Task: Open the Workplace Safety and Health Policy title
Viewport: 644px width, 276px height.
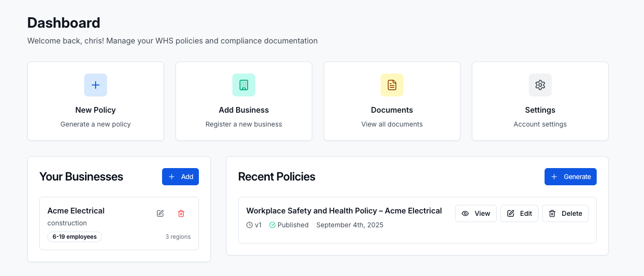Action: tap(344, 211)
